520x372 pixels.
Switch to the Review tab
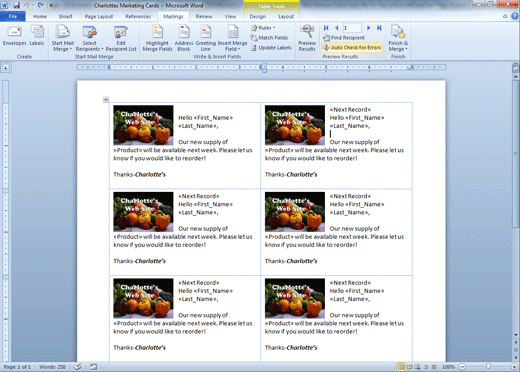pos(204,16)
